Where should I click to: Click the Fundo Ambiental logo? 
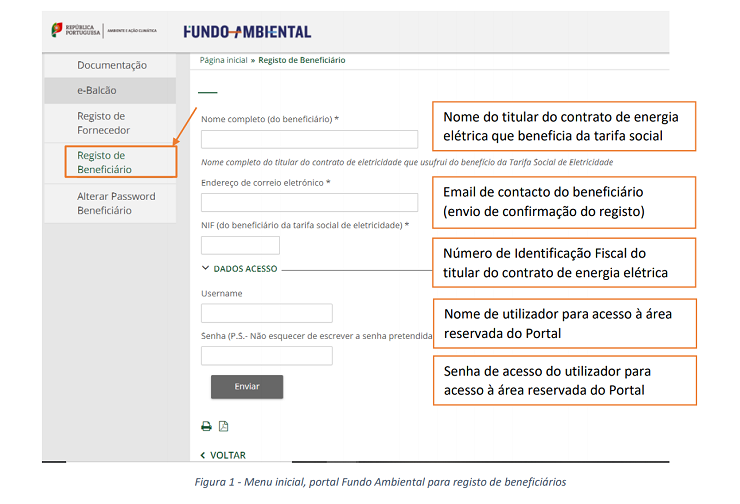(247, 32)
